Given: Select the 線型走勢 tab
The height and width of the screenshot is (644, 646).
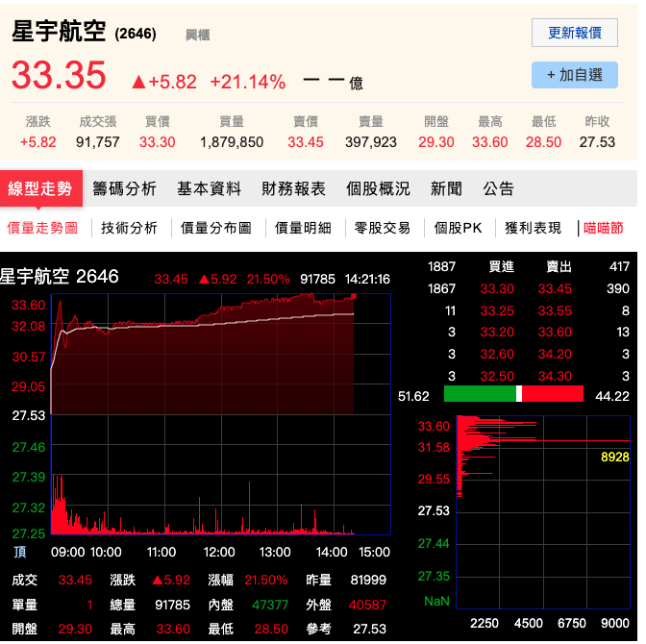Looking at the screenshot, I should coord(40,188).
